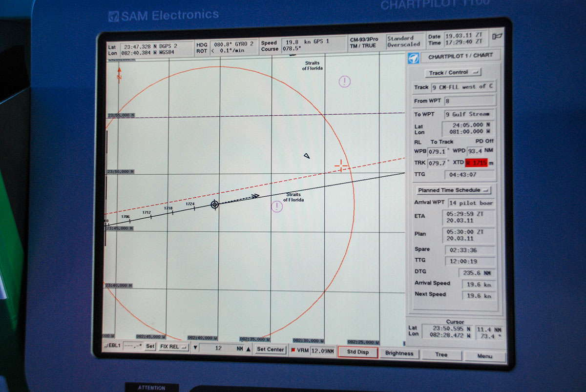Toggle Std Disp chart display mode
The width and height of the screenshot is (586, 392).
tap(357, 352)
